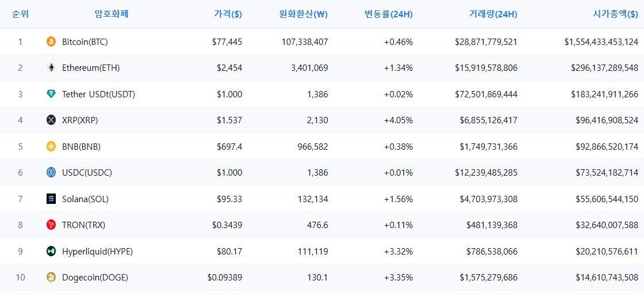
Task: Sort by 거래량(24H) column header
Action: [493, 14]
